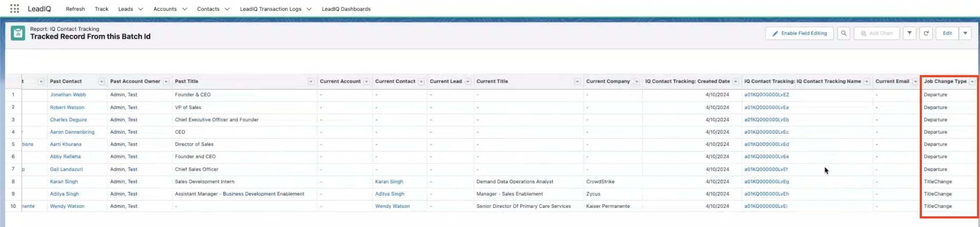
Task: Open the Job Change Type column menu
Action: [x=972, y=81]
